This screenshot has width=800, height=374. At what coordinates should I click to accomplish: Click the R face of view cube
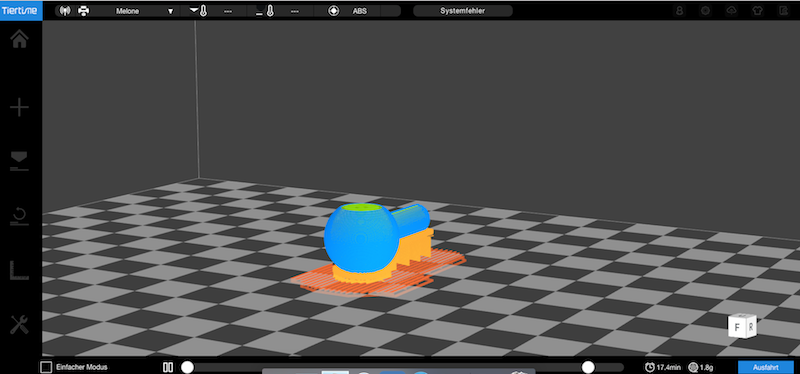[751, 326]
